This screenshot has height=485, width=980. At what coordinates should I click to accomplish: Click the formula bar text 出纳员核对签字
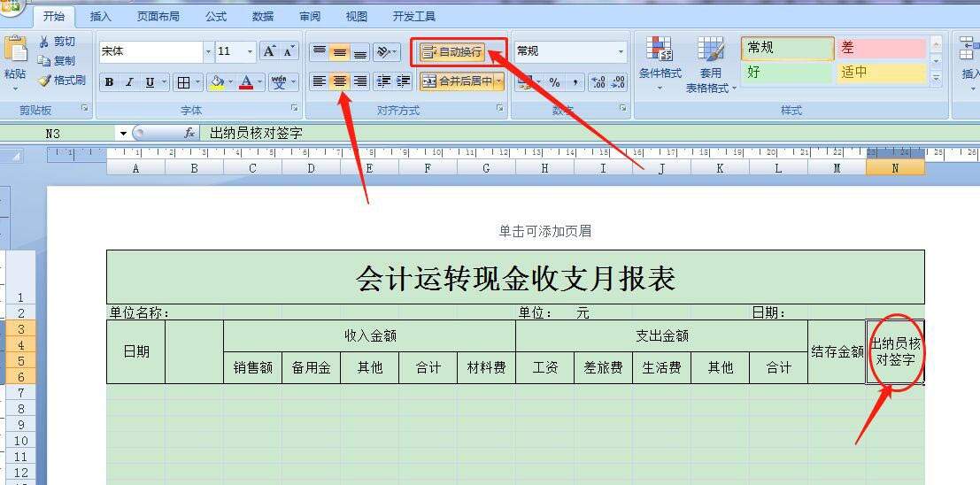[x=256, y=134]
